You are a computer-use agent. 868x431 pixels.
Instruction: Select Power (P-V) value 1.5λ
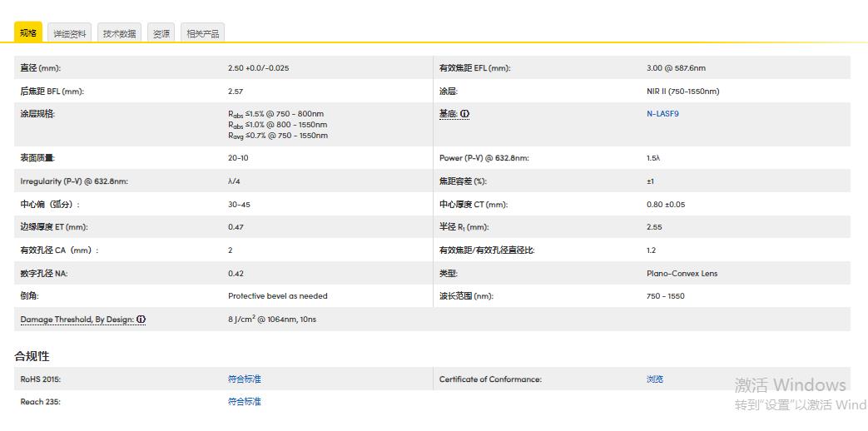click(x=653, y=158)
